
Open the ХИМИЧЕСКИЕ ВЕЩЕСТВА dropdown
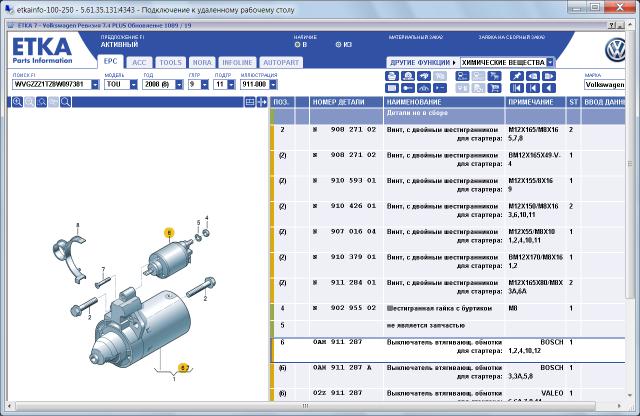coord(550,62)
